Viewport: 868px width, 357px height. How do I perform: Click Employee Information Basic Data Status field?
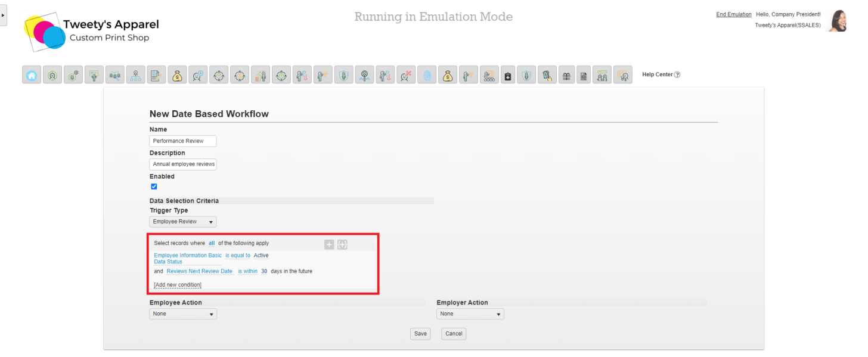188,259
